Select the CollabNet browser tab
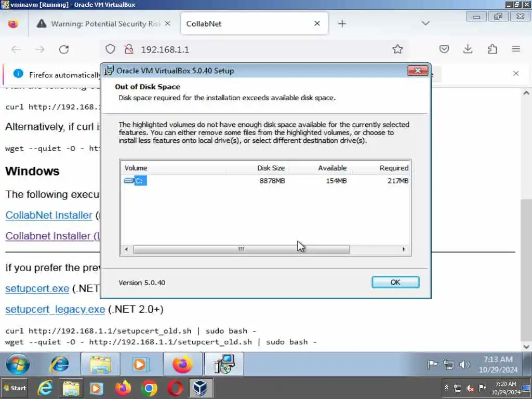 254,24
